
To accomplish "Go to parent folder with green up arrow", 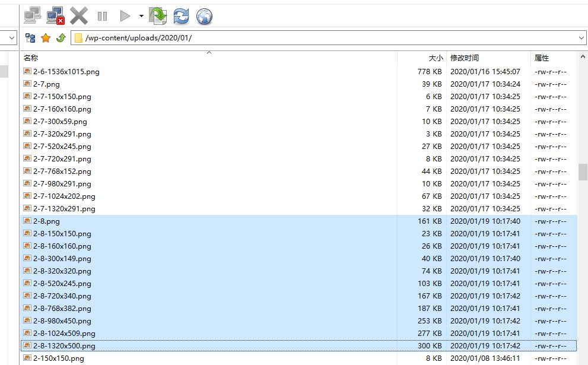I will 61,38.
